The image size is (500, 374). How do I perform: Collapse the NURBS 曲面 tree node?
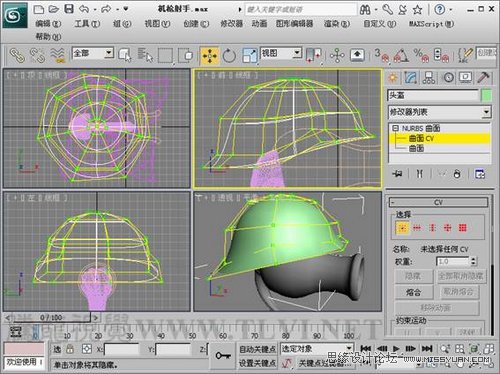pyautogui.click(x=395, y=128)
